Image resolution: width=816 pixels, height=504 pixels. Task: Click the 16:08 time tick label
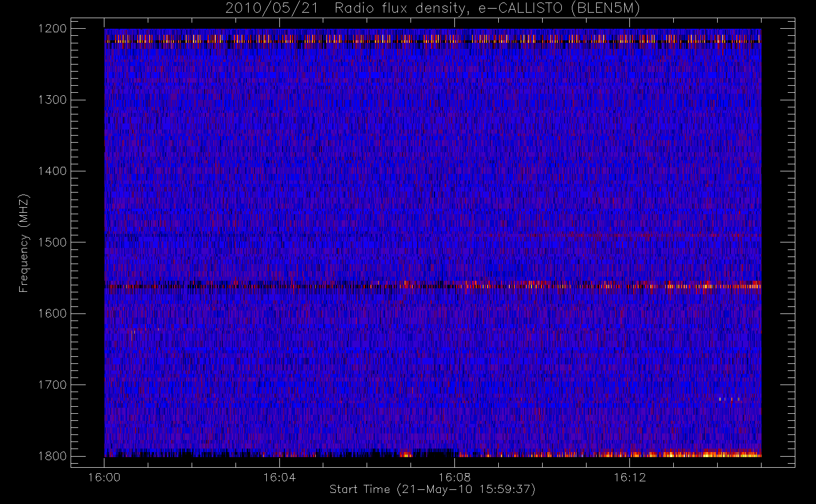pos(454,477)
